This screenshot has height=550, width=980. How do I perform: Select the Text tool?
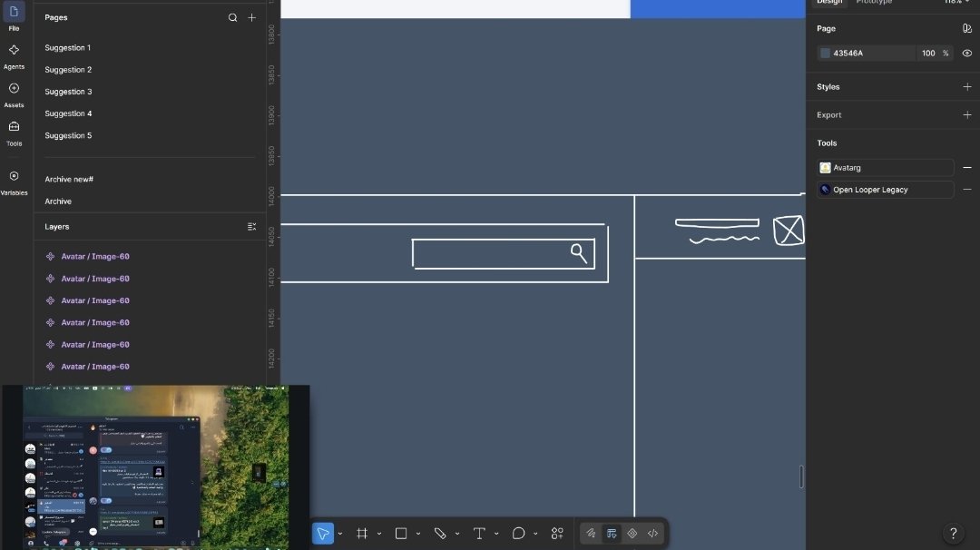coord(479,533)
